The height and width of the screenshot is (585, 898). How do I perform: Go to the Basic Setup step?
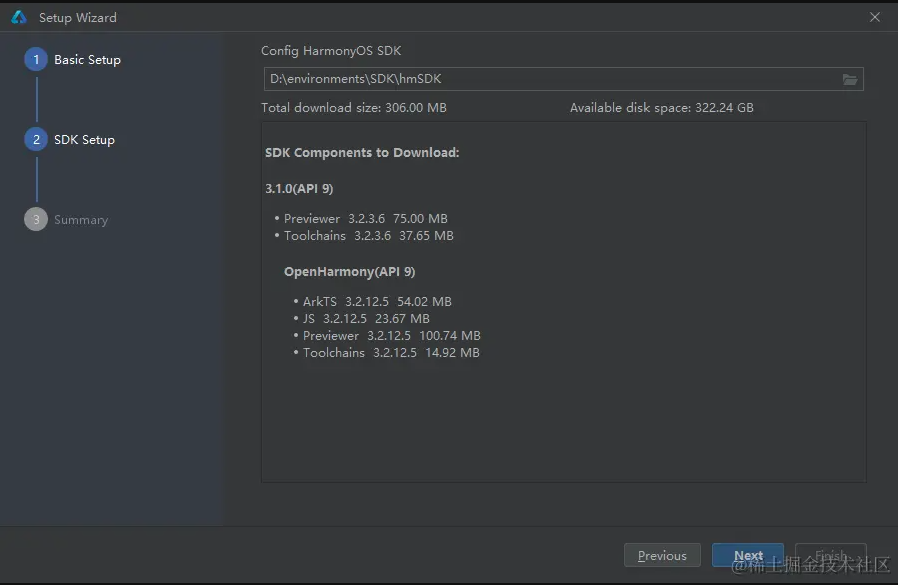[x=87, y=60]
